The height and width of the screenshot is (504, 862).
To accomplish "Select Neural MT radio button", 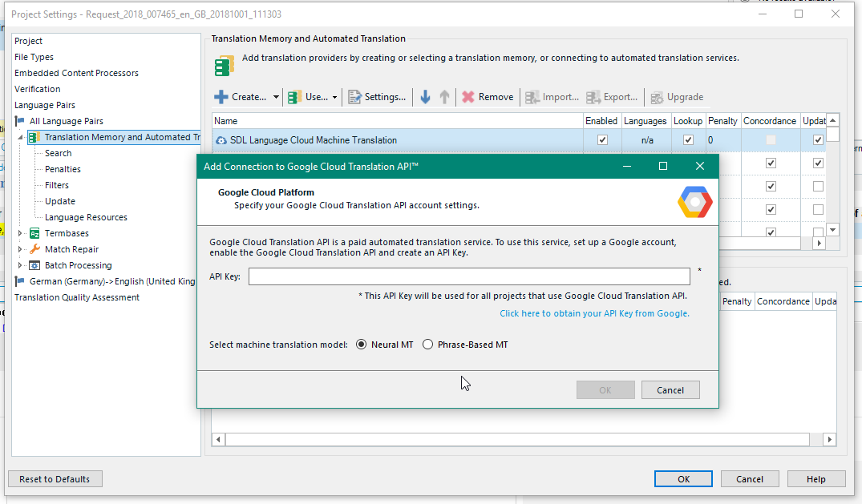I will 361,345.
